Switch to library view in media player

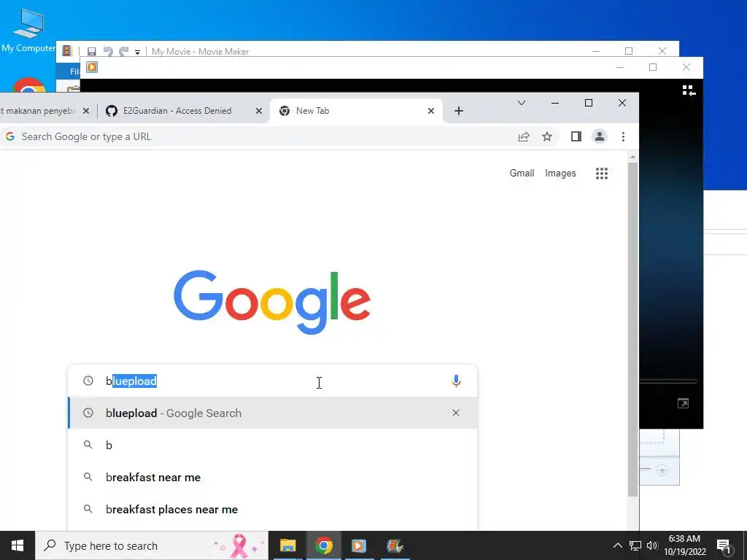click(689, 90)
